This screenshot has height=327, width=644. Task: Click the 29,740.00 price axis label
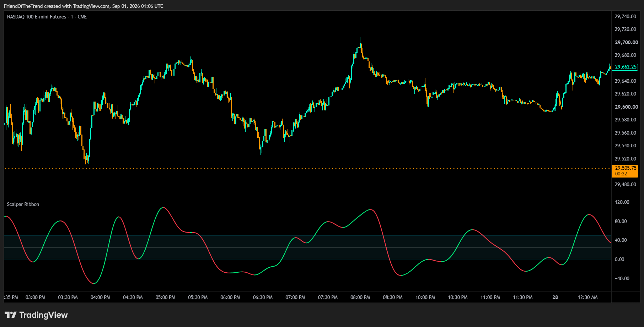click(626, 16)
